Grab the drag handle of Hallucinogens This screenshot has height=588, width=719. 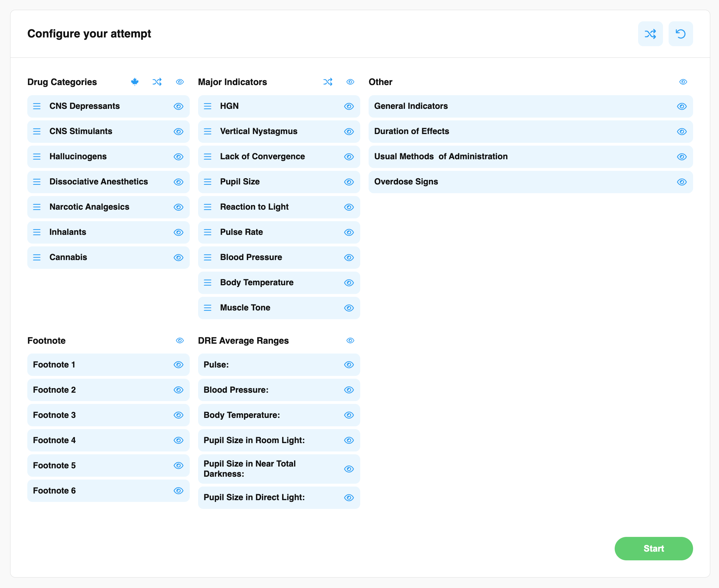[37, 156]
